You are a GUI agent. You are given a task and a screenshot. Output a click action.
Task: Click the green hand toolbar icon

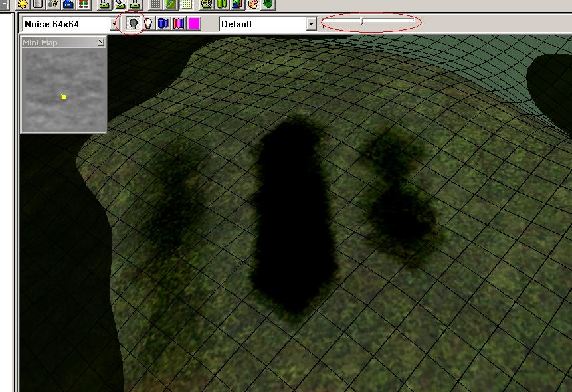point(268,5)
